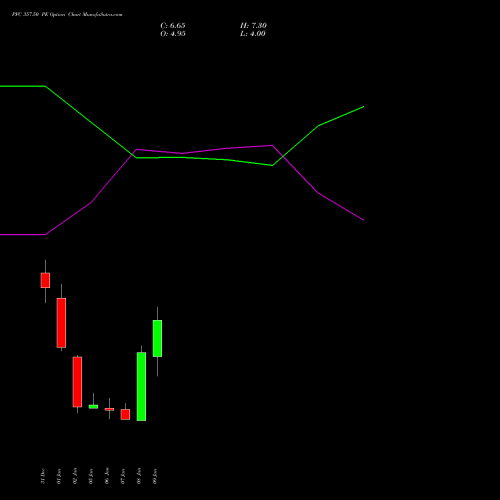
Task: Select the green candlestick for 09 Jan
Action: tap(157, 338)
